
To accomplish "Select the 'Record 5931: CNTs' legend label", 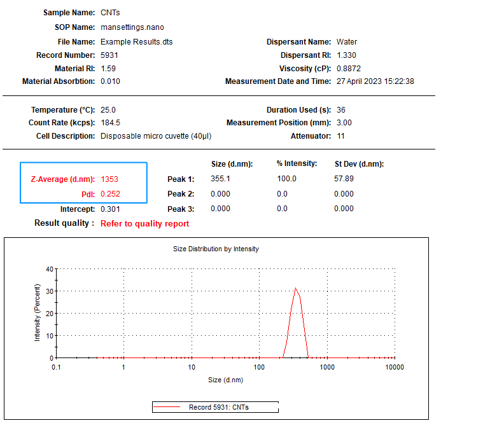I will 218,407.
